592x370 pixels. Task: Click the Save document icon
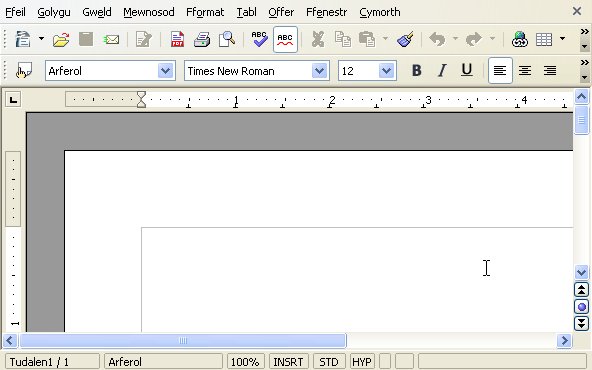[86, 39]
